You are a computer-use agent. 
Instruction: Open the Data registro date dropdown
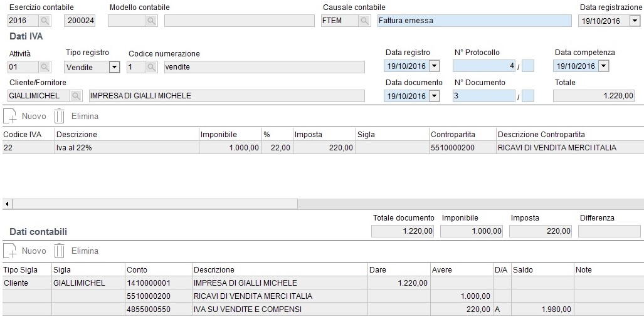(435, 66)
